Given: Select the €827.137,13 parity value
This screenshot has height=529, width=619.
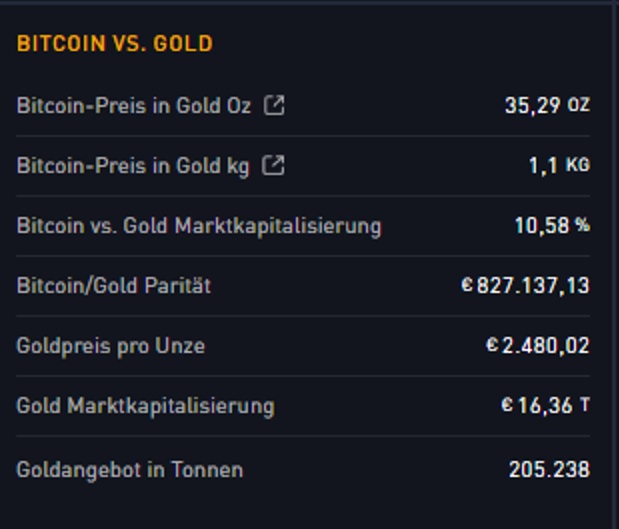Looking at the screenshot, I should tap(525, 286).
